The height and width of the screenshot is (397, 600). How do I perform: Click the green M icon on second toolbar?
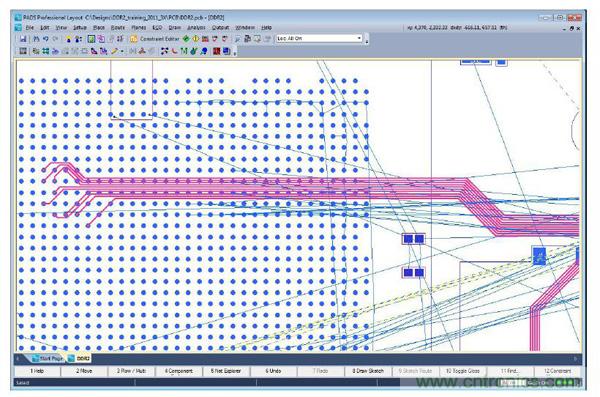pyautogui.click(x=184, y=51)
